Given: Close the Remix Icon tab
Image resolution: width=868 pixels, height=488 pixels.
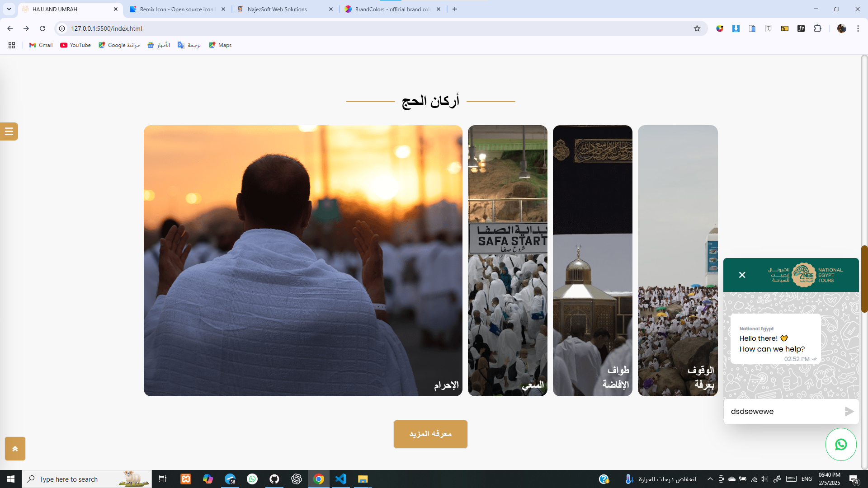Looking at the screenshot, I should point(223,9).
